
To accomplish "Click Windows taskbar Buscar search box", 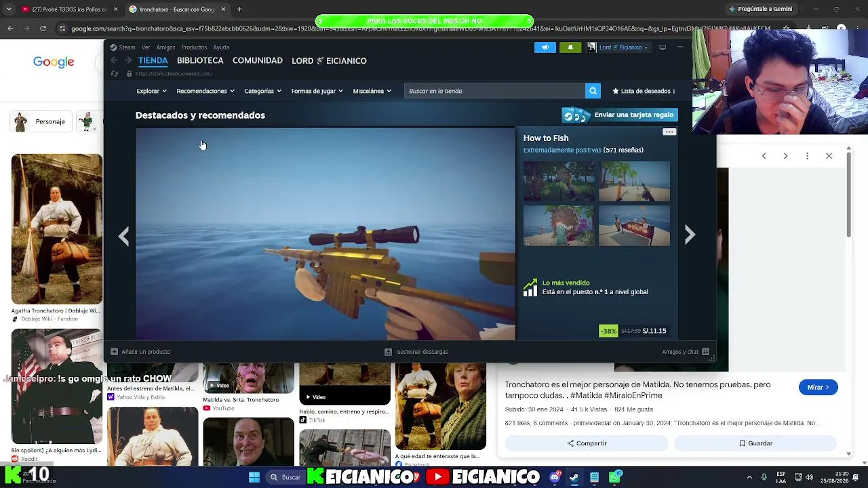I will 285,477.
